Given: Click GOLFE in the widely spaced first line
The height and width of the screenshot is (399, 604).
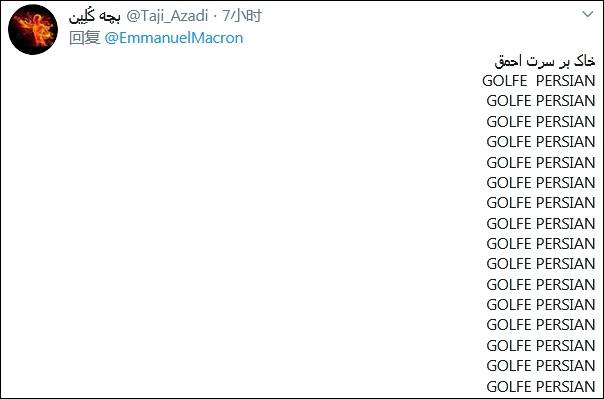Looking at the screenshot, I should [505, 81].
